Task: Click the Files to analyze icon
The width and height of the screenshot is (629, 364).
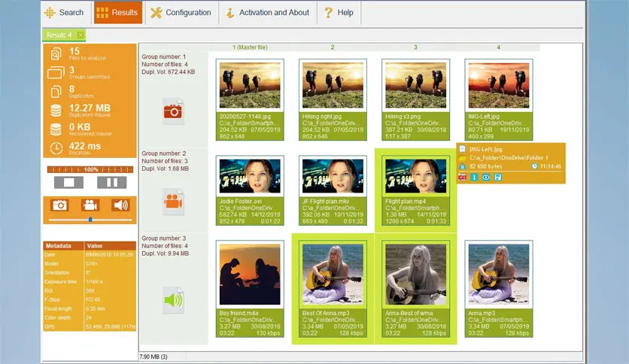Action: 56,53
